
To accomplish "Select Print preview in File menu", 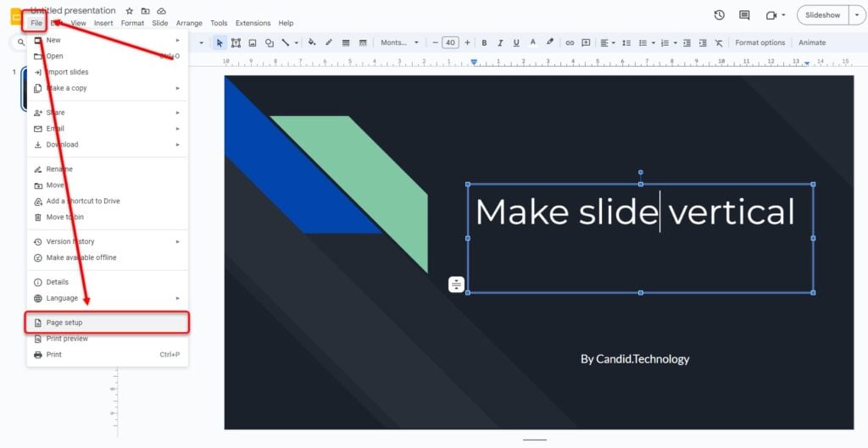I will point(67,339).
